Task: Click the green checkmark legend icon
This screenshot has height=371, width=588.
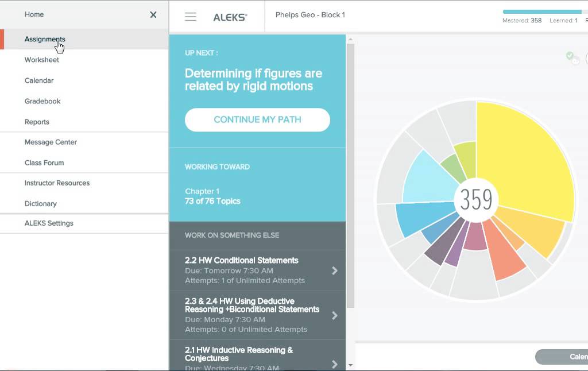Action: point(570,56)
